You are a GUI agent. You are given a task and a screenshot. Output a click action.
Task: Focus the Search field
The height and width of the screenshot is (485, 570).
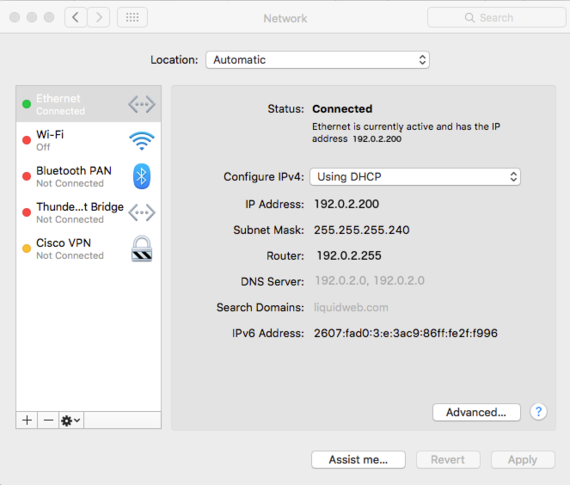497,17
